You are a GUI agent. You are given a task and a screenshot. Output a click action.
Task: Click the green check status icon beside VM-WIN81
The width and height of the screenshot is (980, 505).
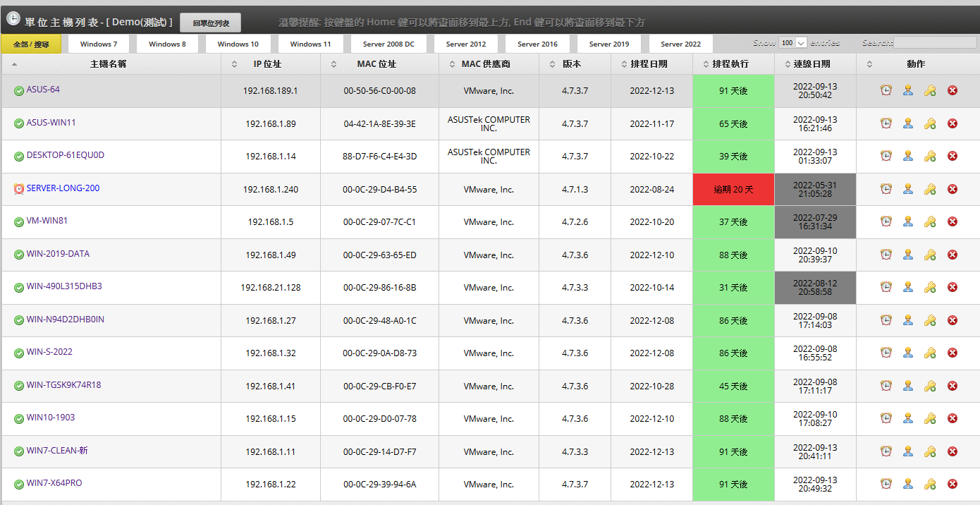pos(19,222)
